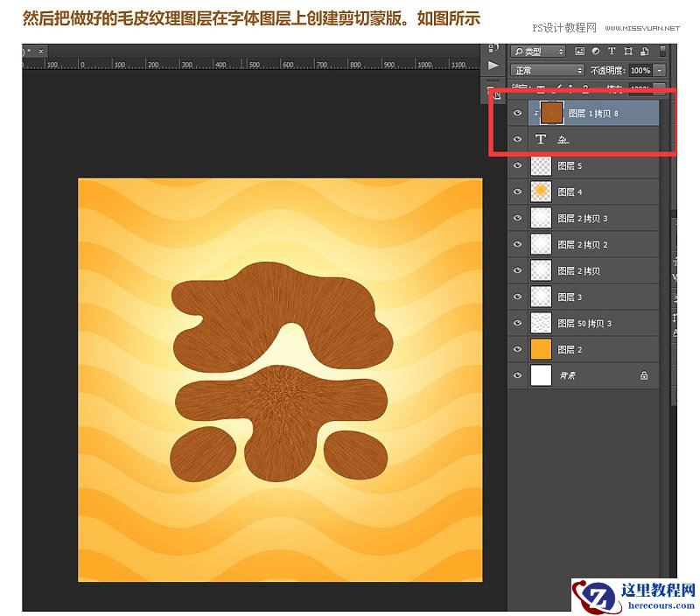Click the adjustment layer filter icon
700x616 pixels.
point(595,52)
